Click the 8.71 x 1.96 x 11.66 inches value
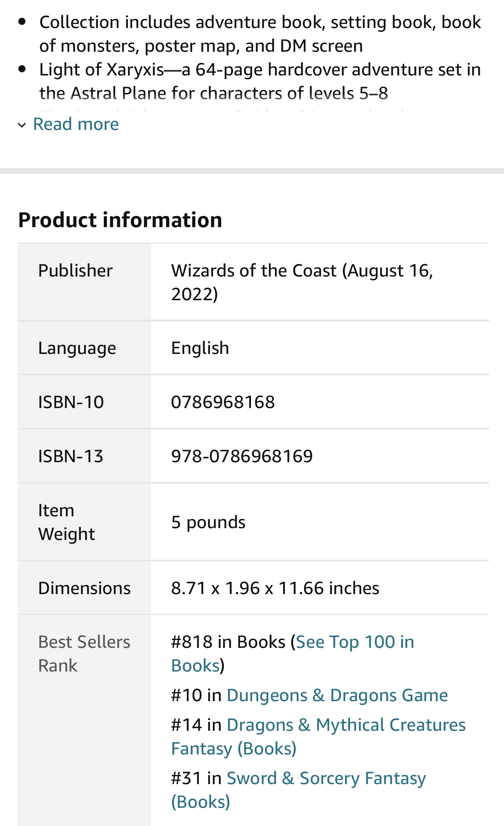This screenshot has width=504, height=826. [x=275, y=588]
